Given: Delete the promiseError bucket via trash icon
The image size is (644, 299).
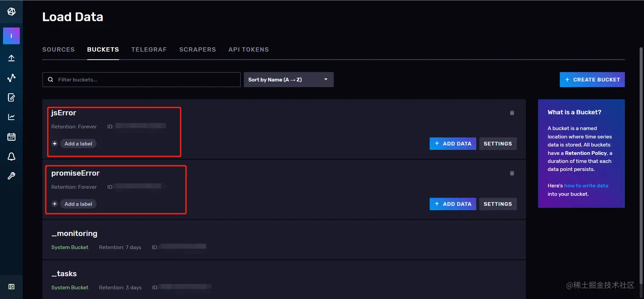Looking at the screenshot, I should (x=512, y=173).
